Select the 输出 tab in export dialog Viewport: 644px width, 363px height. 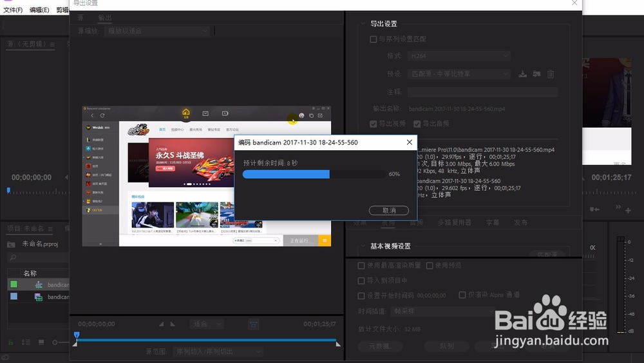click(105, 17)
